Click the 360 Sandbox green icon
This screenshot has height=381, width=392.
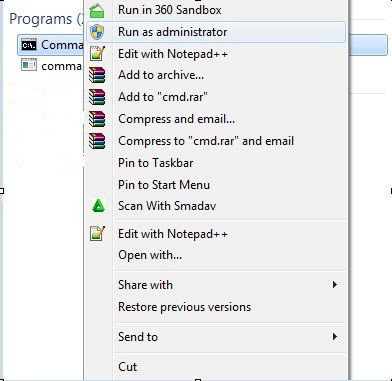(97, 10)
